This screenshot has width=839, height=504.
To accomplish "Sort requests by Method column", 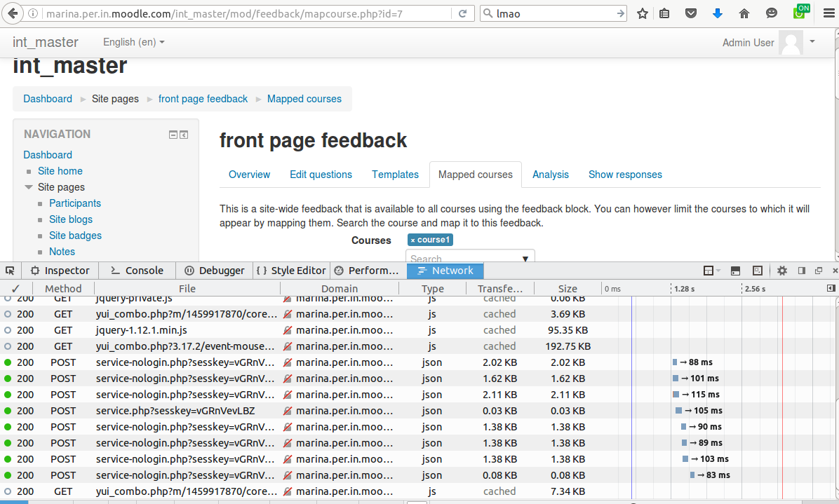I will point(63,289).
